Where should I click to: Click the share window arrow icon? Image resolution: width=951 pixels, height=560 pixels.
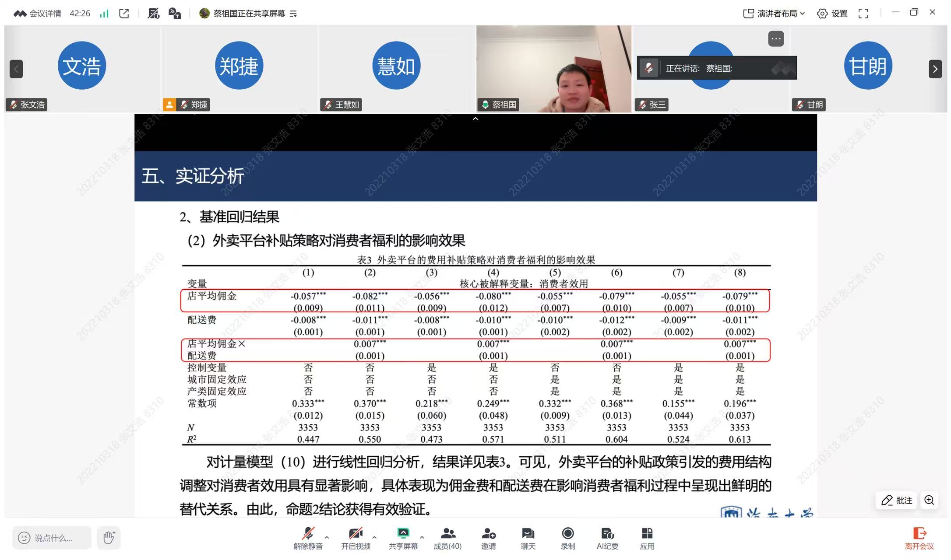[124, 14]
